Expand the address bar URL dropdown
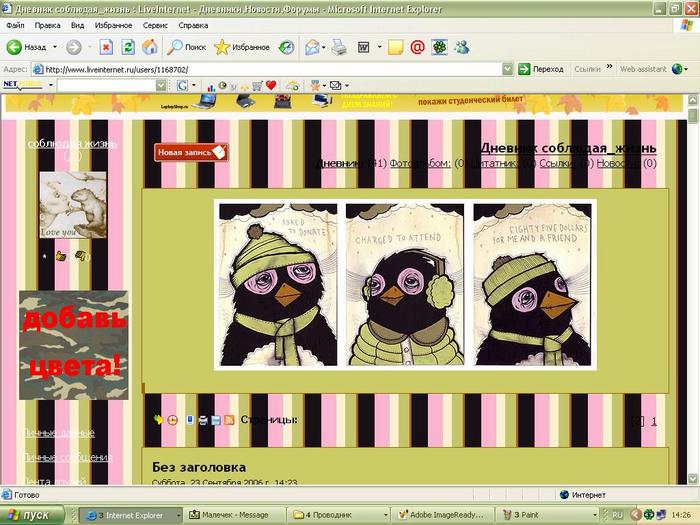The width and height of the screenshot is (700, 525). tap(507, 69)
